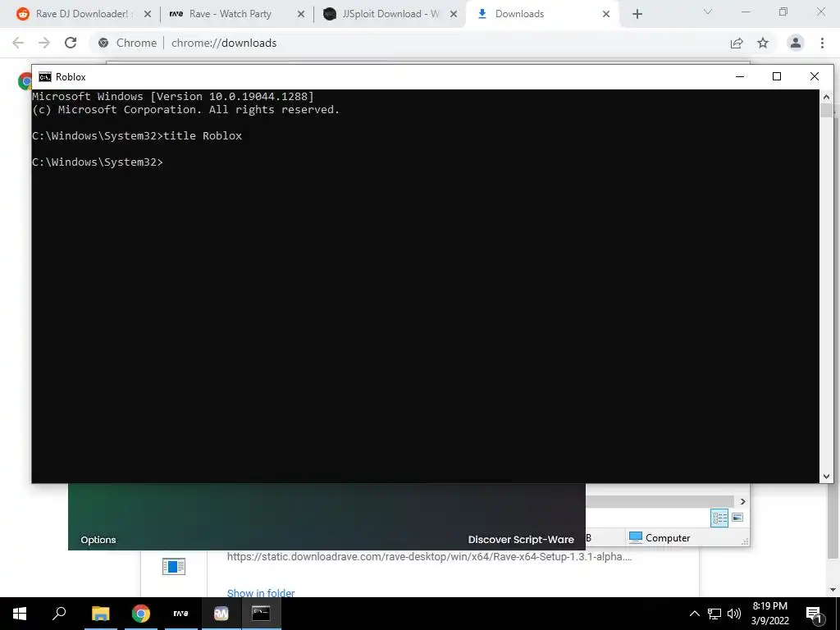
Task: Click the horizontal scrollbar right arrow
Action: [x=742, y=501]
